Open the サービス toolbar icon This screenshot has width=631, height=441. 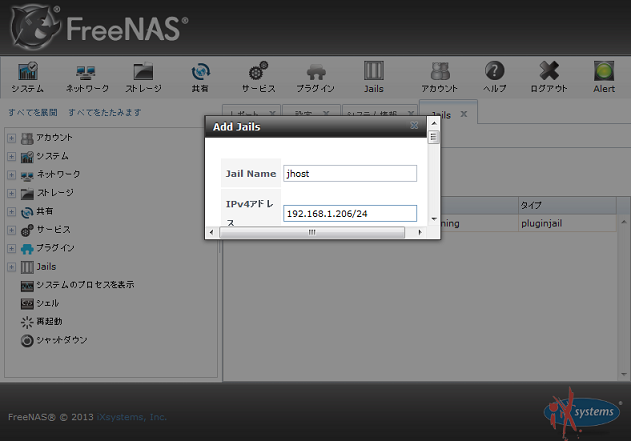[258, 72]
